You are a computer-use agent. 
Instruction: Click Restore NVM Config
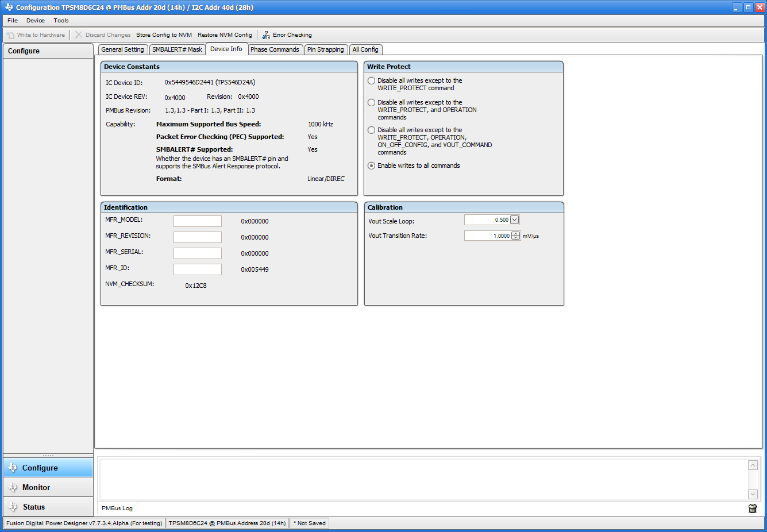pyautogui.click(x=225, y=34)
